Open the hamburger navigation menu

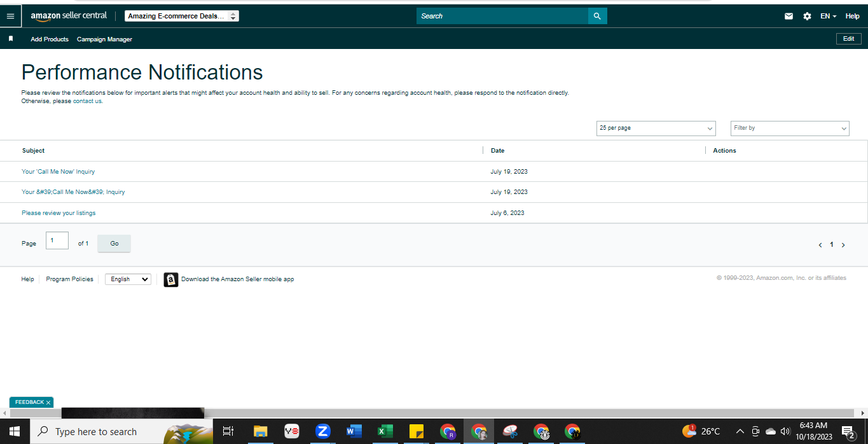coord(10,16)
